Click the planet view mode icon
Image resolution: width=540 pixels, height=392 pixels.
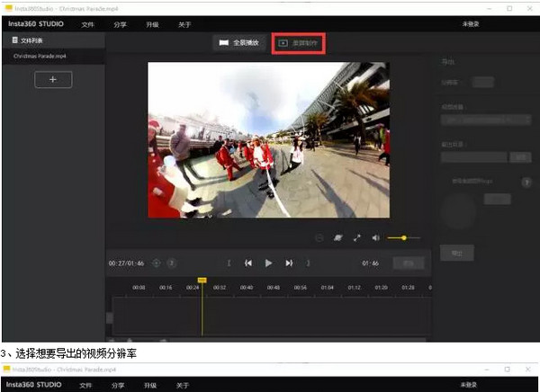(x=339, y=237)
